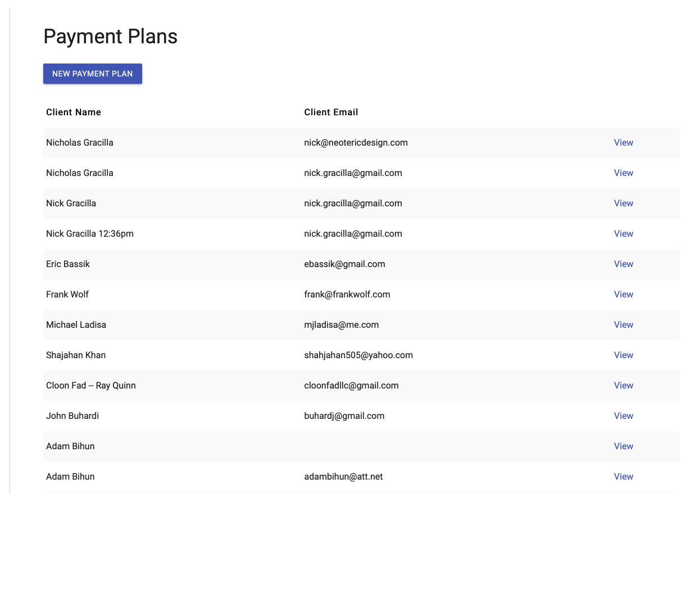Click the cloonfadllc@gmail.com email cell
The image size is (700, 596).
click(351, 386)
